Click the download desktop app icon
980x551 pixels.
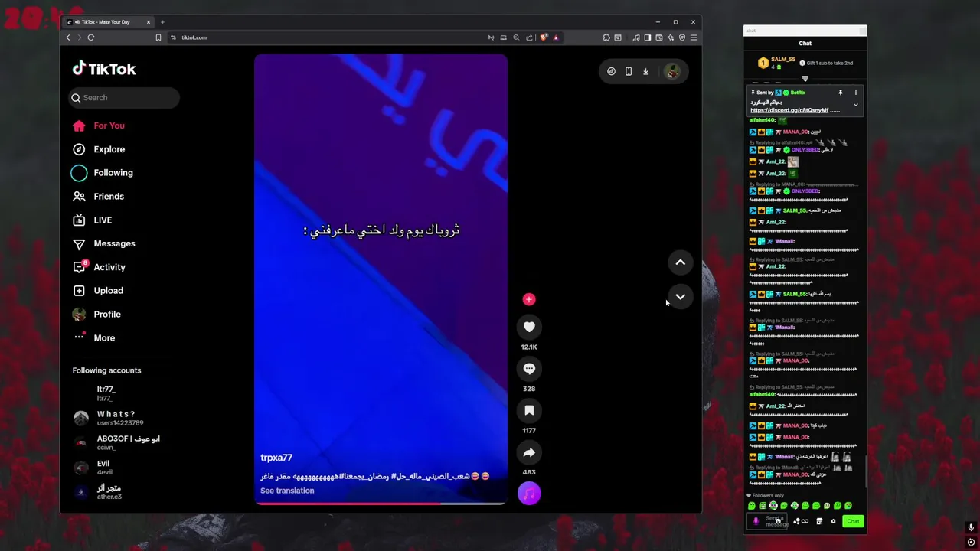(x=645, y=71)
